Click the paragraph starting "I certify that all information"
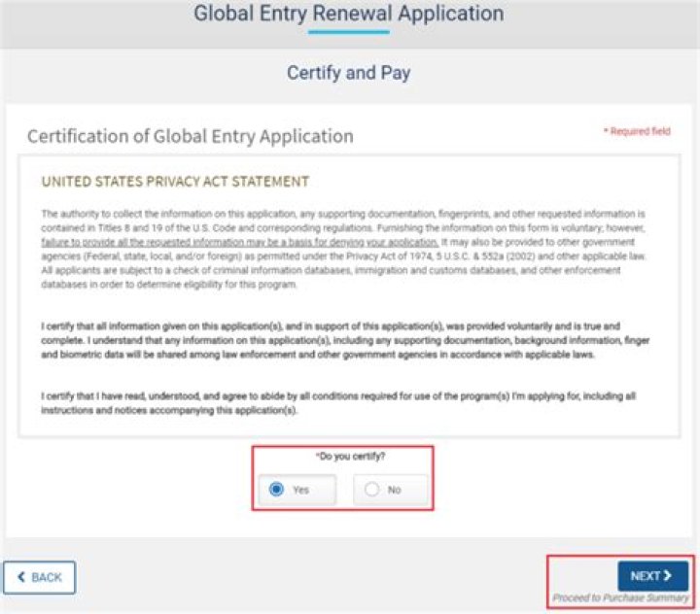 point(345,341)
